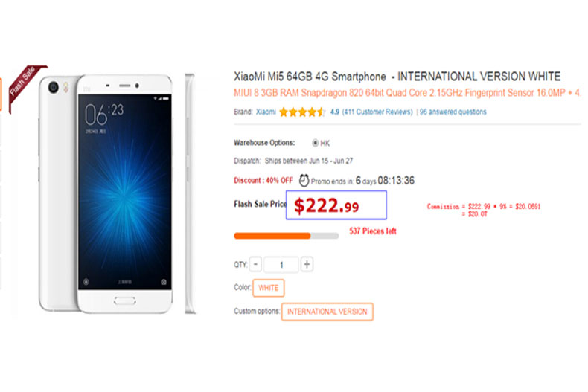Open the 96 answered questions link
This screenshot has width=588, height=392.
453,112
